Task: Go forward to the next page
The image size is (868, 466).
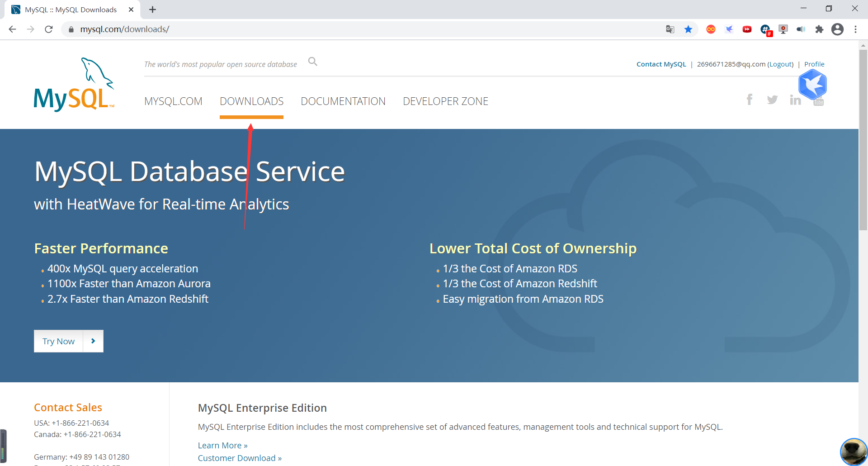Action: click(x=31, y=29)
